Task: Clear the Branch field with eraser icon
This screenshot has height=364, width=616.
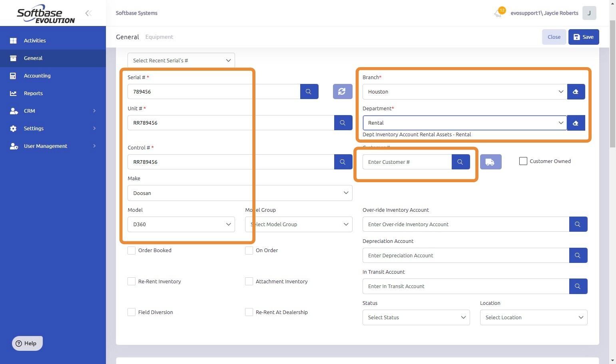Action: click(x=576, y=91)
